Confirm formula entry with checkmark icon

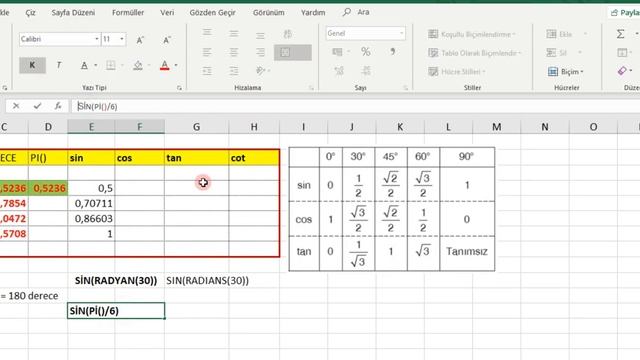coord(37,106)
